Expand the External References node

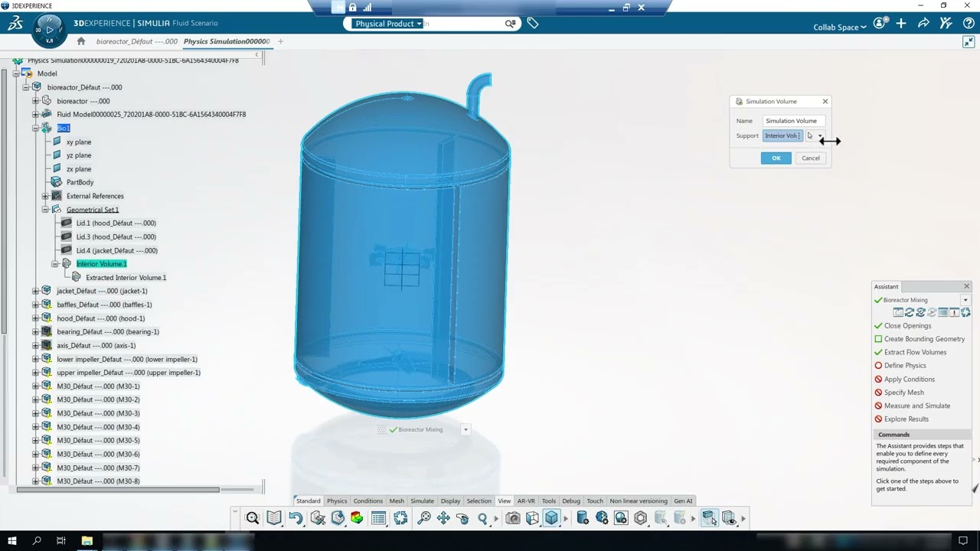(x=45, y=196)
